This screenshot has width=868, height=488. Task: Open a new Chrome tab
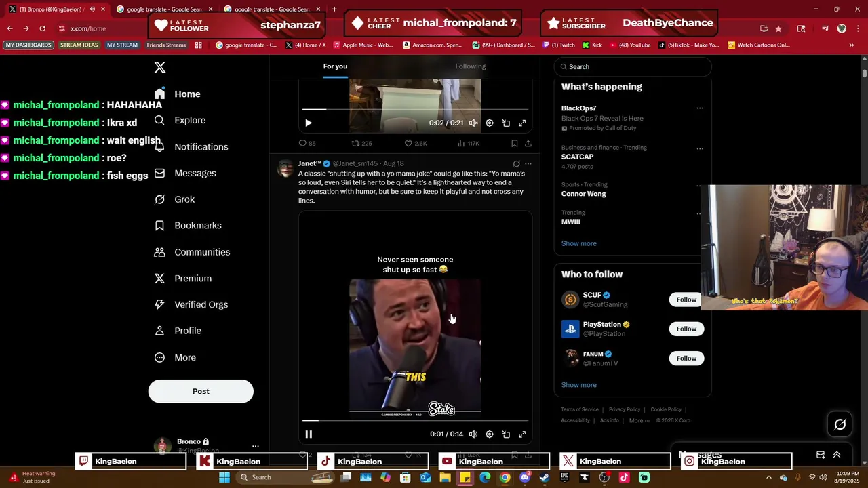click(x=334, y=9)
